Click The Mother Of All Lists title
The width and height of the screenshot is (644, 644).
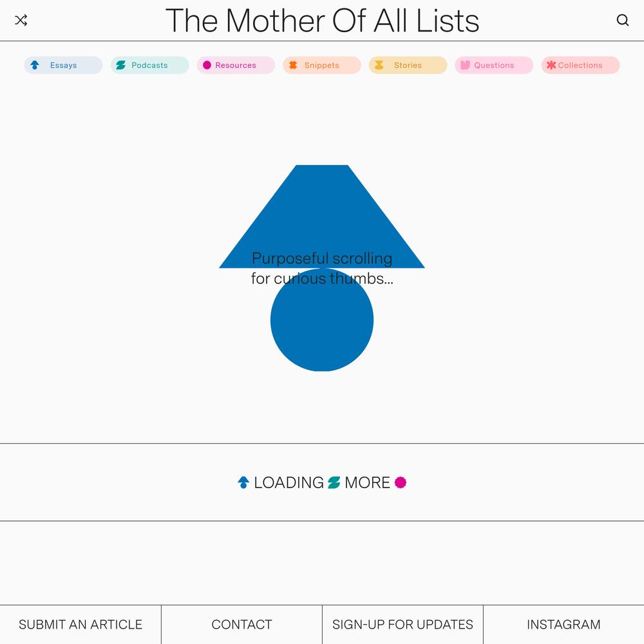point(322,21)
